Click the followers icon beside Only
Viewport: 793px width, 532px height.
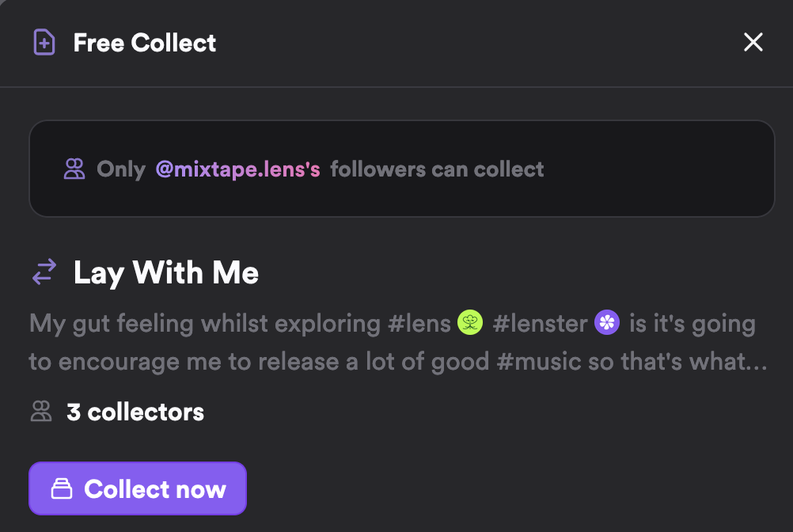74,169
